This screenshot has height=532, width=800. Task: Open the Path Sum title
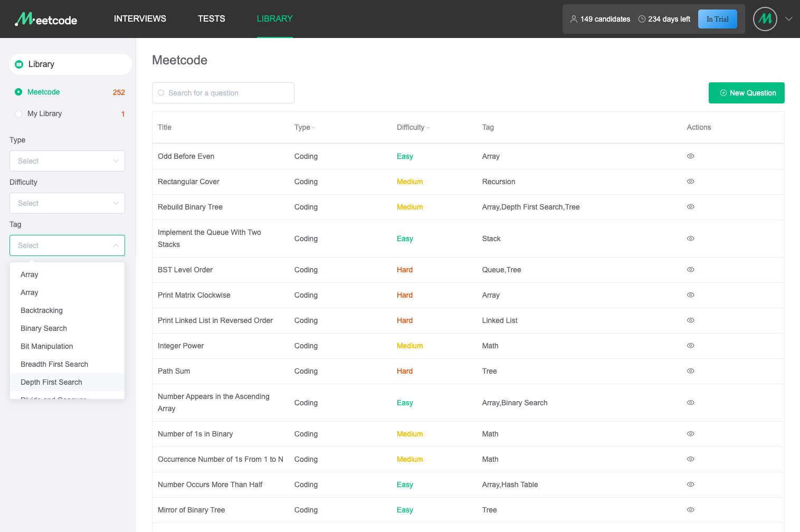click(174, 371)
